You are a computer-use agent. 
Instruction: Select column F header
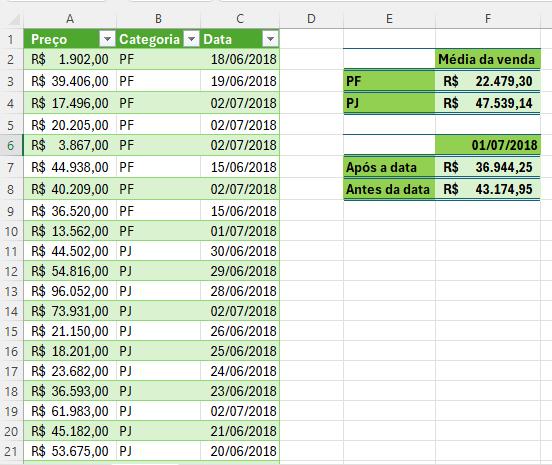click(x=488, y=19)
